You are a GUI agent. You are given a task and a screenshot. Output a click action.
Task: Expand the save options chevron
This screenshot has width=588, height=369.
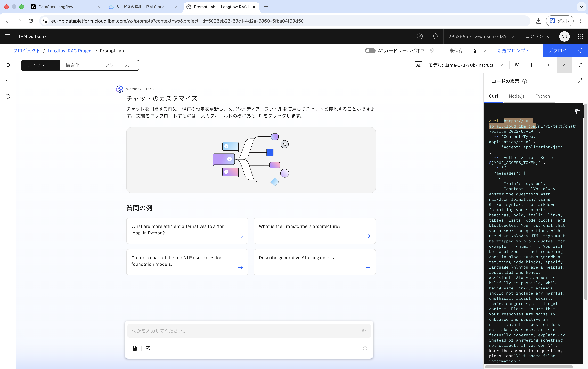[x=484, y=51]
